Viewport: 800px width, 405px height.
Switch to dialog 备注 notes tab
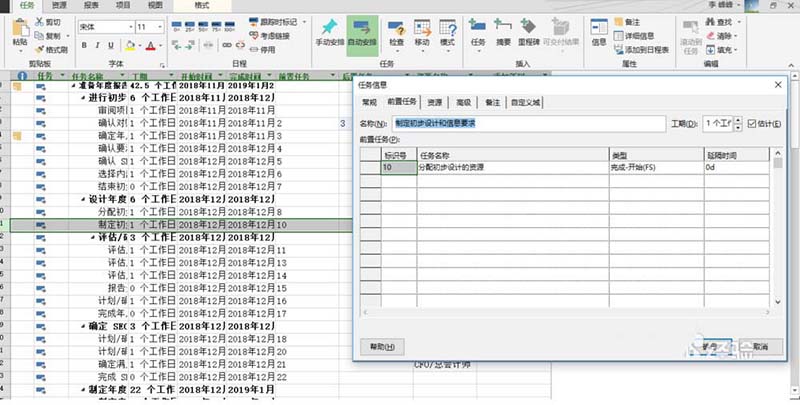[x=492, y=103]
